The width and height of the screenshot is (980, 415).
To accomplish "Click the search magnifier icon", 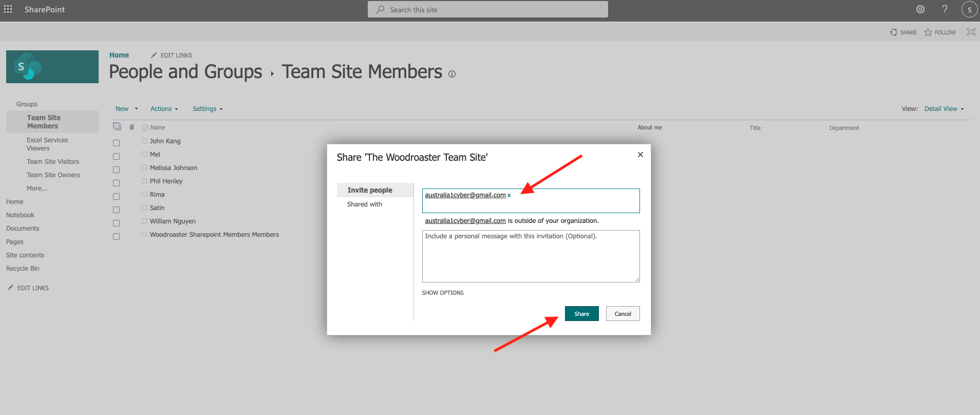I will tap(380, 9).
